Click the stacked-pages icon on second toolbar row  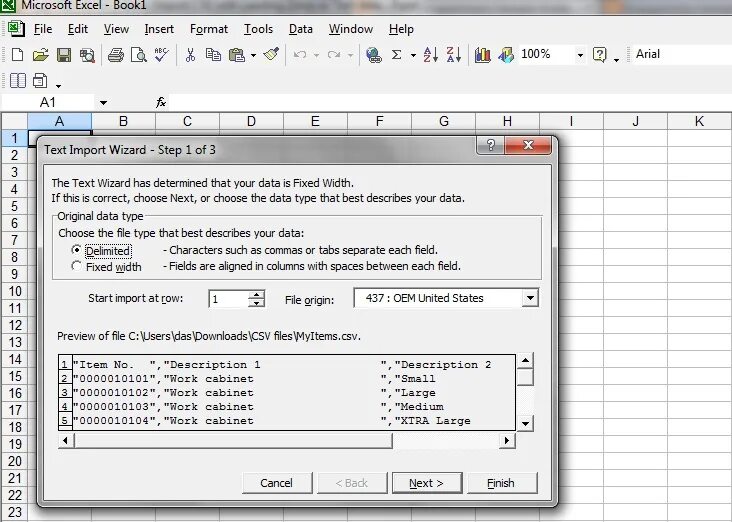coord(40,80)
